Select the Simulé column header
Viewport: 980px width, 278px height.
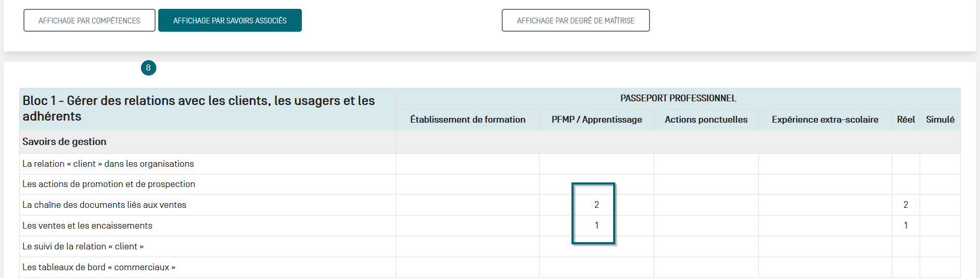[940, 120]
